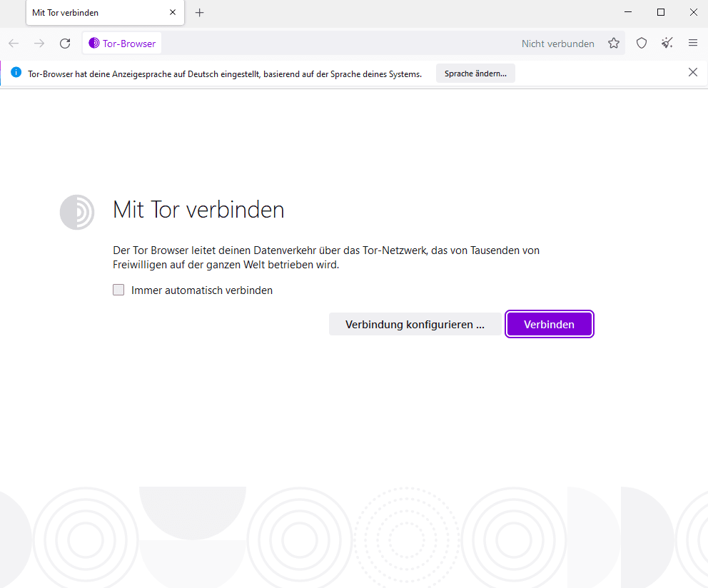Image resolution: width=708 pixels, height=588 pixels.
Task: Click the back navigation arrow
Action: point(14,44)
